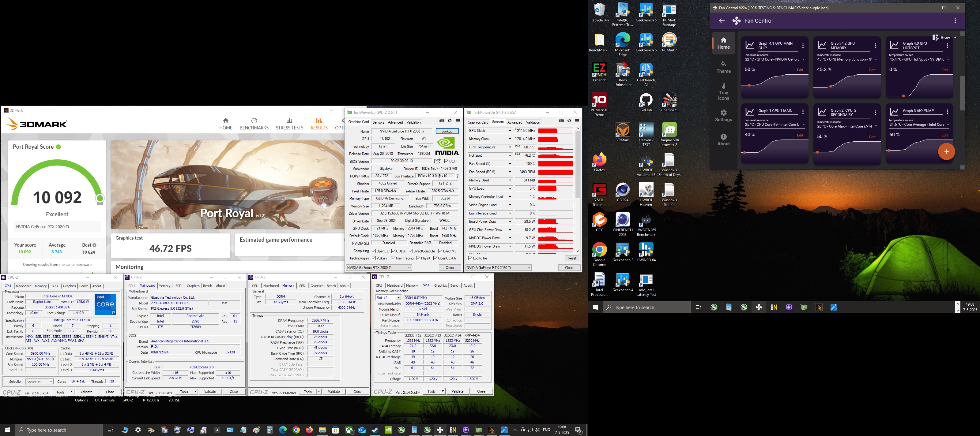Open Settings in Fan Control sidebar

723,116
